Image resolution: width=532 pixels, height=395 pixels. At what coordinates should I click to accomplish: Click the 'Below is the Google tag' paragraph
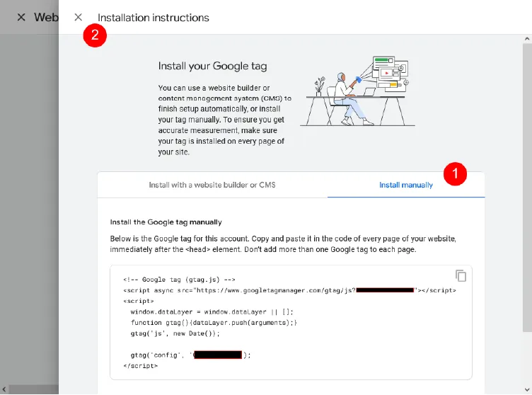[x=283, y=244]
